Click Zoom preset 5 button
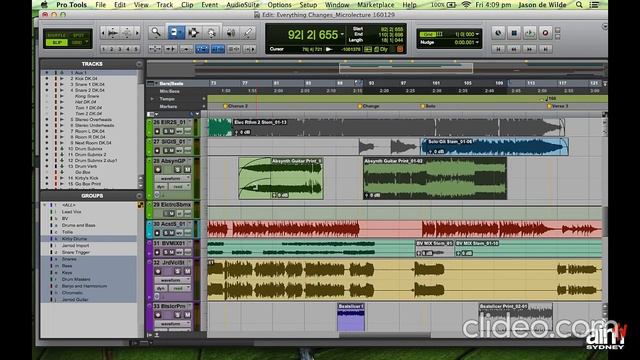Image resolution: width=640 pixels, height=360 pixels. tap(136, 49)
